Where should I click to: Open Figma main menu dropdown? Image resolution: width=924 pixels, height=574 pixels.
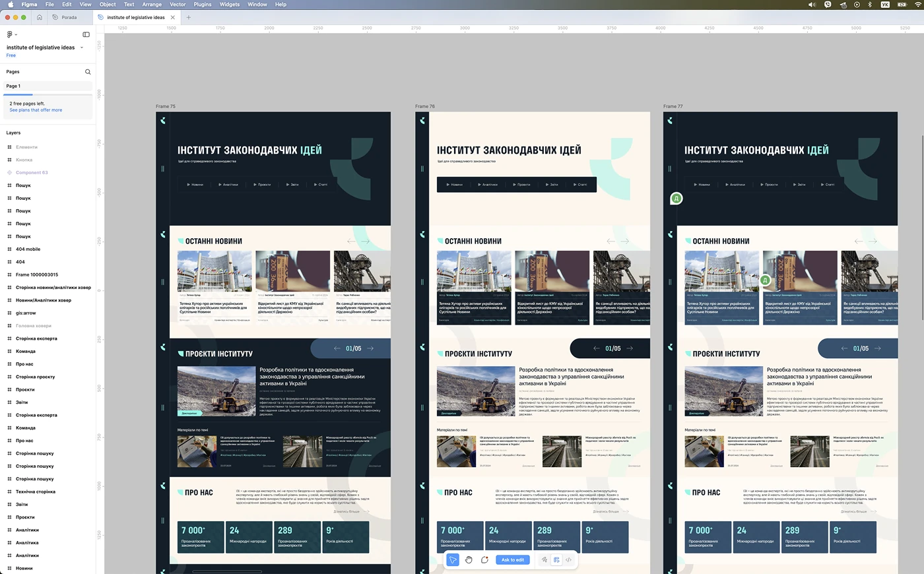[x=11, y=34]
